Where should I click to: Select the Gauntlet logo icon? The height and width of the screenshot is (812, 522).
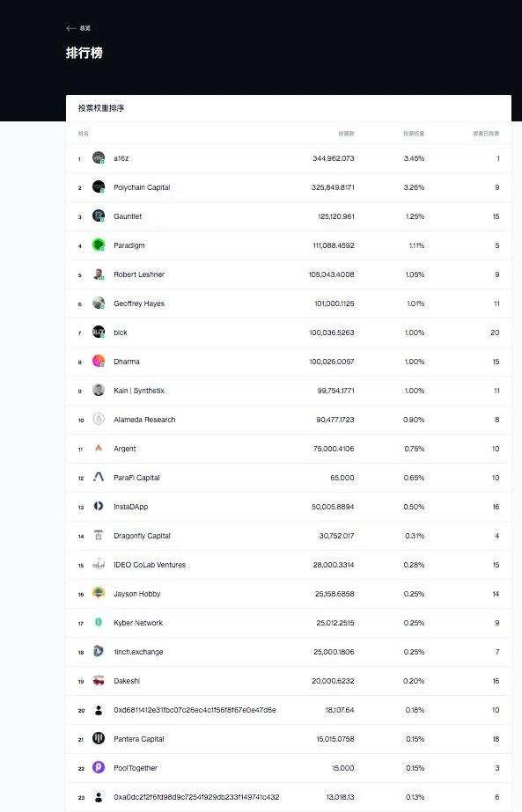point(99,216)
